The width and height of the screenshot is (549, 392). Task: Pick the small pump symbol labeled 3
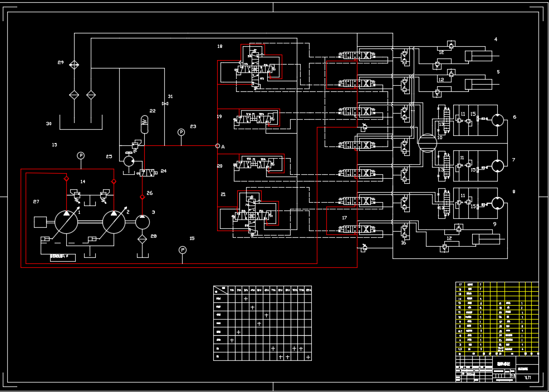coord(143,222)
